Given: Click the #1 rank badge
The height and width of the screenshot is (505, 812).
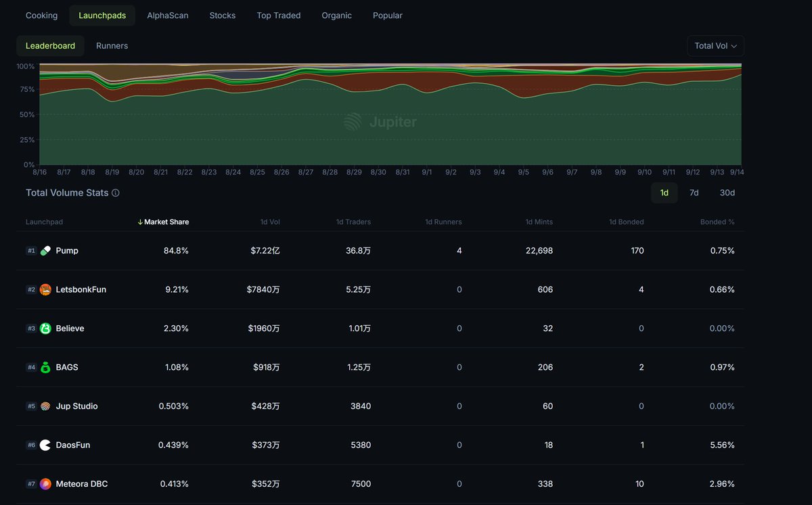Looking at the screenshot, I should [x=31, y=251].
